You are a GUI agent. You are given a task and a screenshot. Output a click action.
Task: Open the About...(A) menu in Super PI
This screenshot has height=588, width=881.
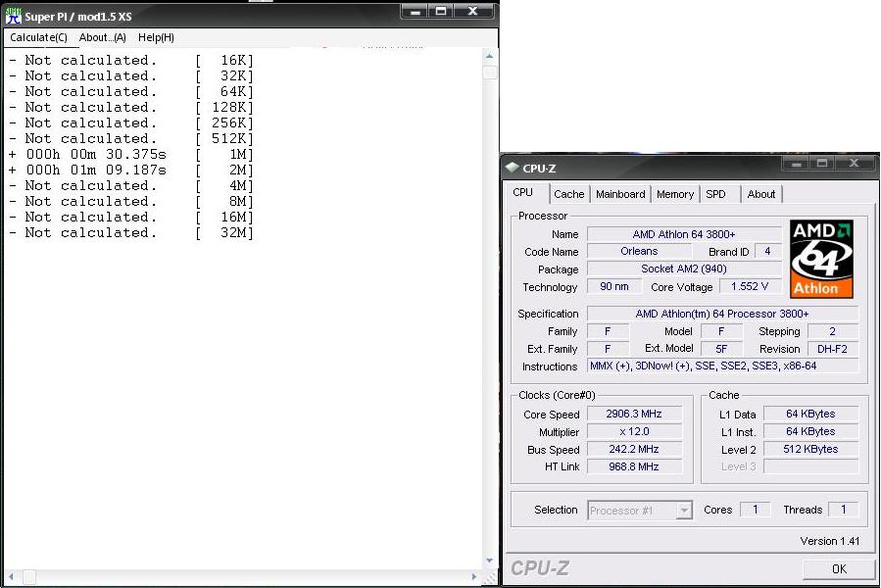[102, 37]
